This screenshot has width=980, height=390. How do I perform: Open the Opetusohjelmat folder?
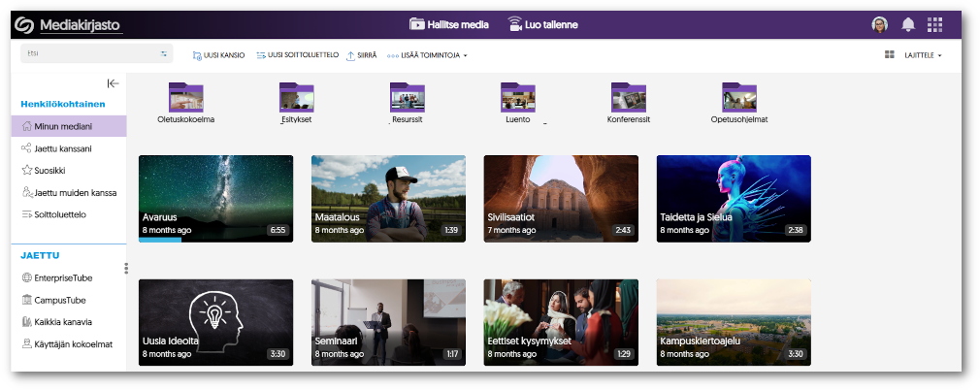[739, 103]
